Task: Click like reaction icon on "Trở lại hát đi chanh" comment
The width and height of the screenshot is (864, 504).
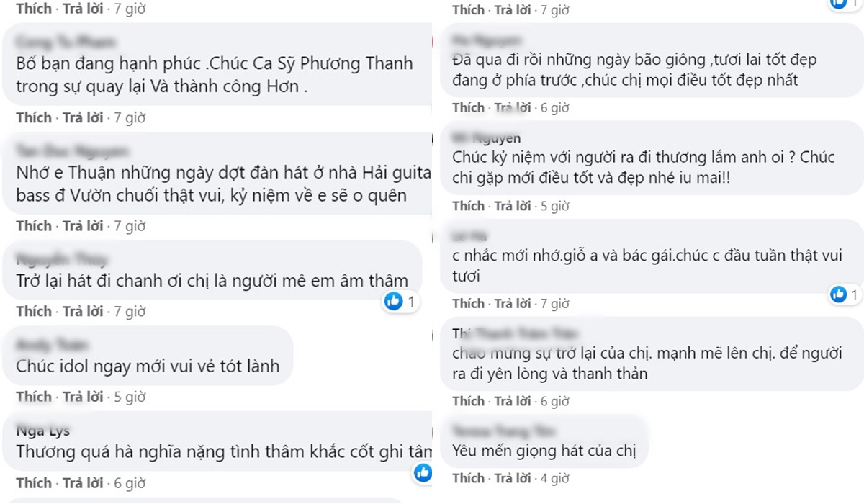Action: coord(393,302)
